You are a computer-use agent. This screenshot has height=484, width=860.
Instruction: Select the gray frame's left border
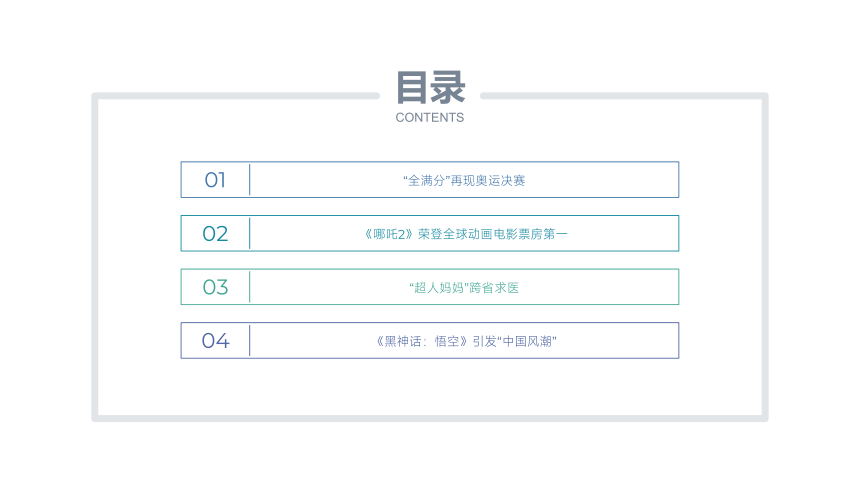click(x=95, y=257)
